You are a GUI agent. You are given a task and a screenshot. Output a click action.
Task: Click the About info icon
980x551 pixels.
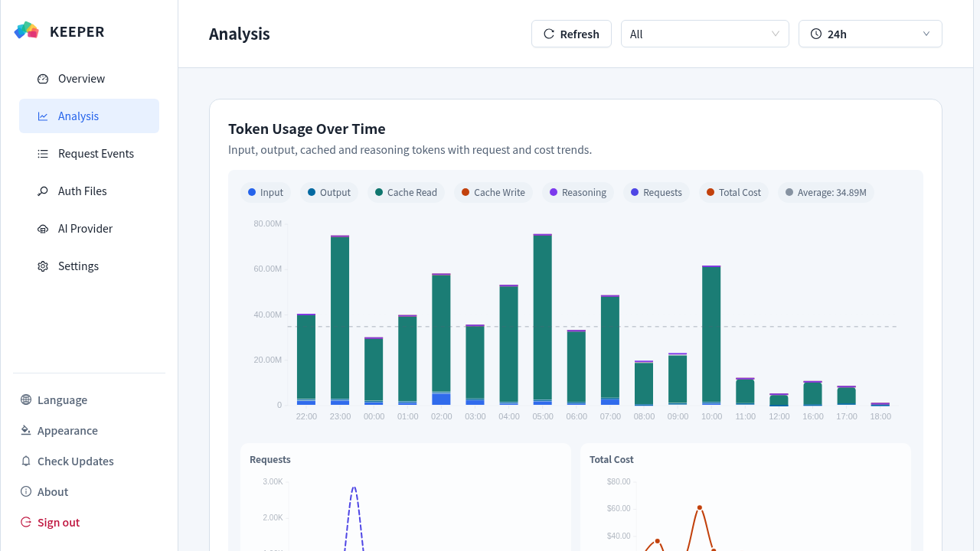coord(26,491)
